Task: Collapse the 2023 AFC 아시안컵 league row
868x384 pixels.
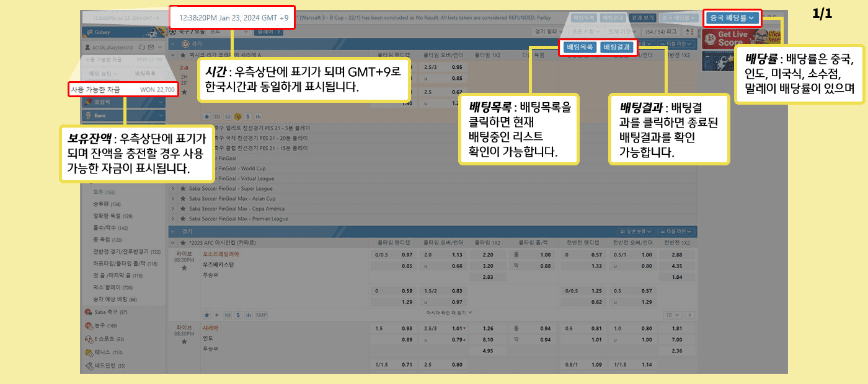Action: click(173, 242)
